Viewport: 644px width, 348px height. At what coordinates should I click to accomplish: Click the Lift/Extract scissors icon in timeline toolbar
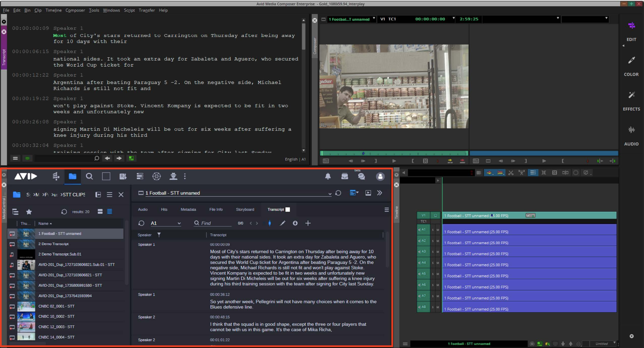(511, 173)
